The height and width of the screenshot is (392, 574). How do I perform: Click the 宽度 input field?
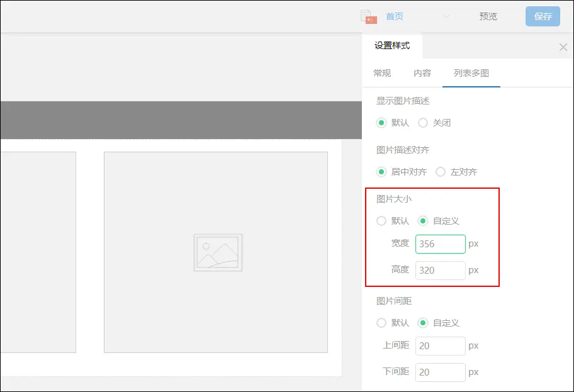point(440,244)
